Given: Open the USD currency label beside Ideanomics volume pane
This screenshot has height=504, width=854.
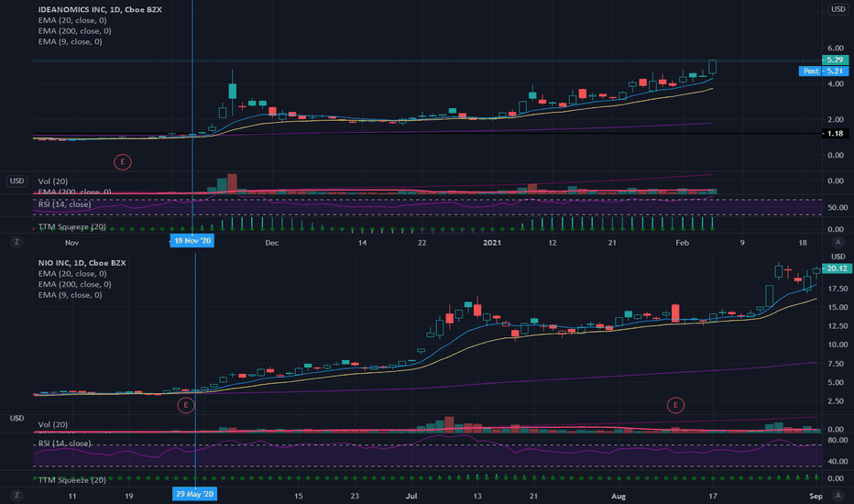Looking at the screenshot, I should (x=16, y=181).
